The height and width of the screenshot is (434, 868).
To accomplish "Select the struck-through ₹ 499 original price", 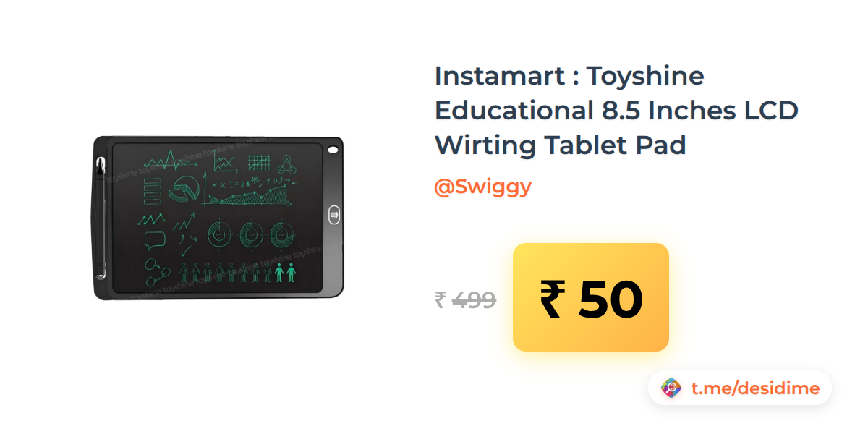I will coord(465,299).
